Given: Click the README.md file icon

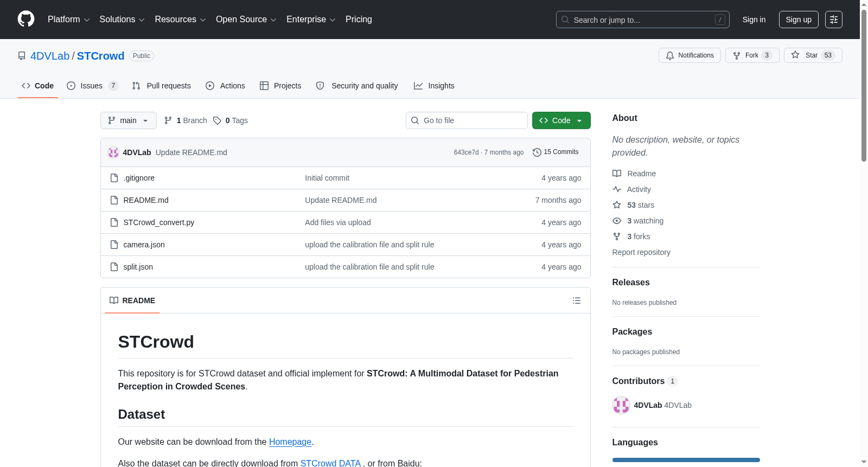Looking at the screenshot, I should point(114,200).
